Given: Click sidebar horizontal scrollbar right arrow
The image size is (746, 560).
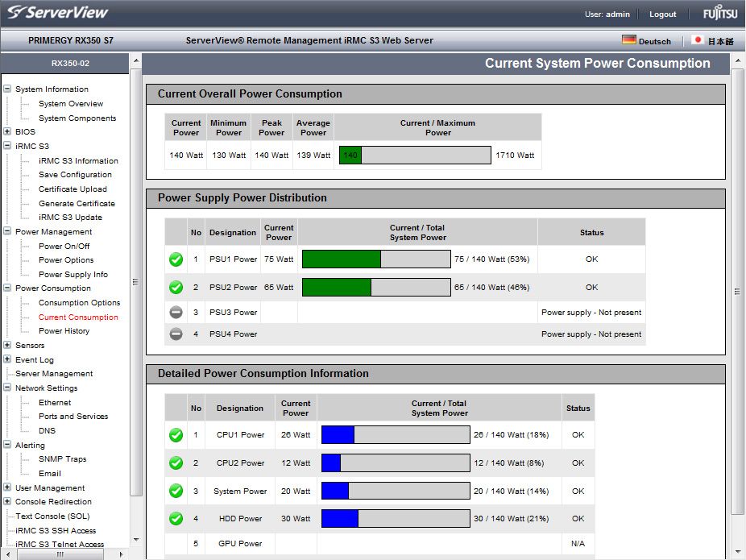Looking at the screenshot, I should [122, 554].
